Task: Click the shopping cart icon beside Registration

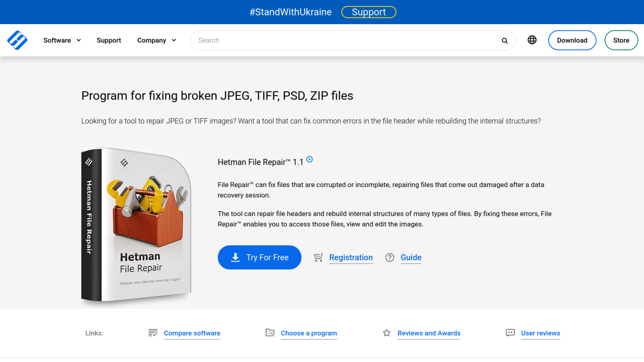Action: tap(318, 257)
